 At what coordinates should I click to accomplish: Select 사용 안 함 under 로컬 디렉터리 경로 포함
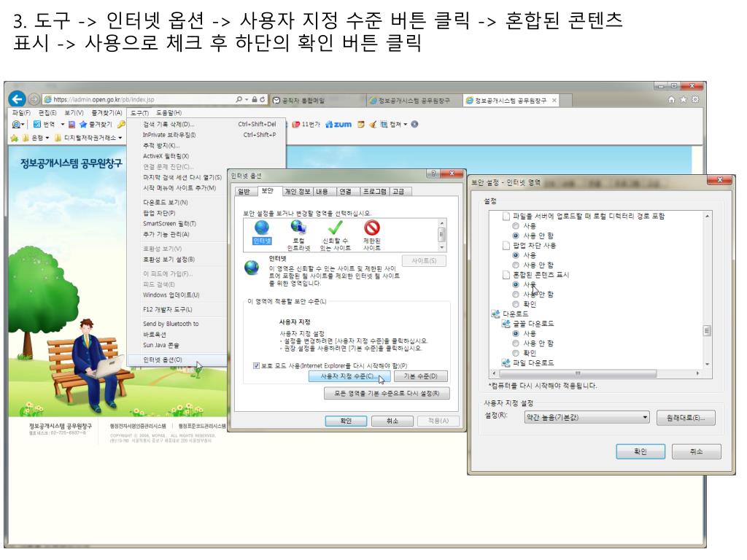click(516, 236)
